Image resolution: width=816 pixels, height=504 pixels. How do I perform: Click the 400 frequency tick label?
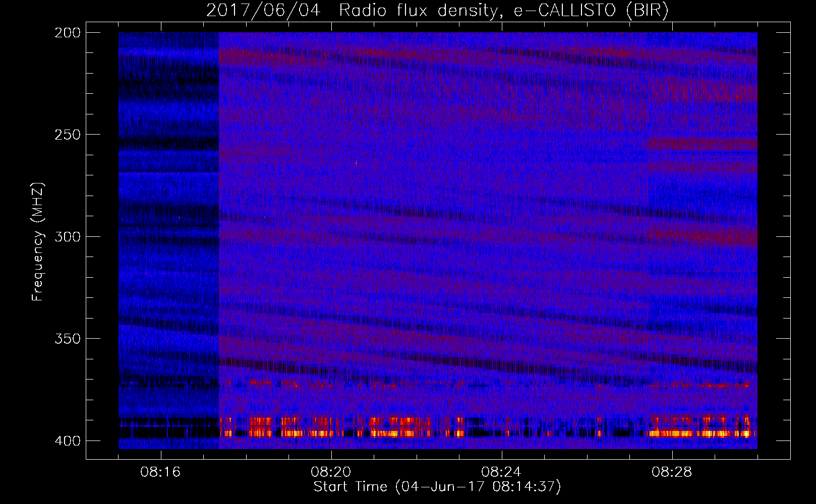click(68, 441)
